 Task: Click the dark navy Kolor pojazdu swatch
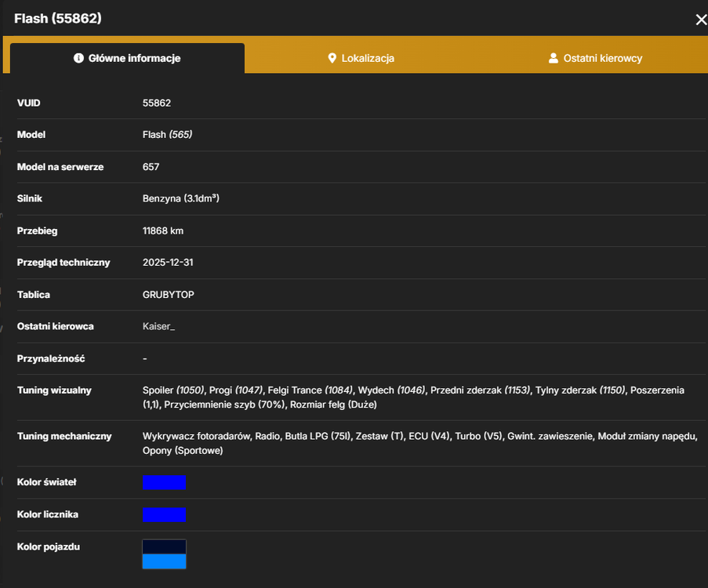pos(164,547)
